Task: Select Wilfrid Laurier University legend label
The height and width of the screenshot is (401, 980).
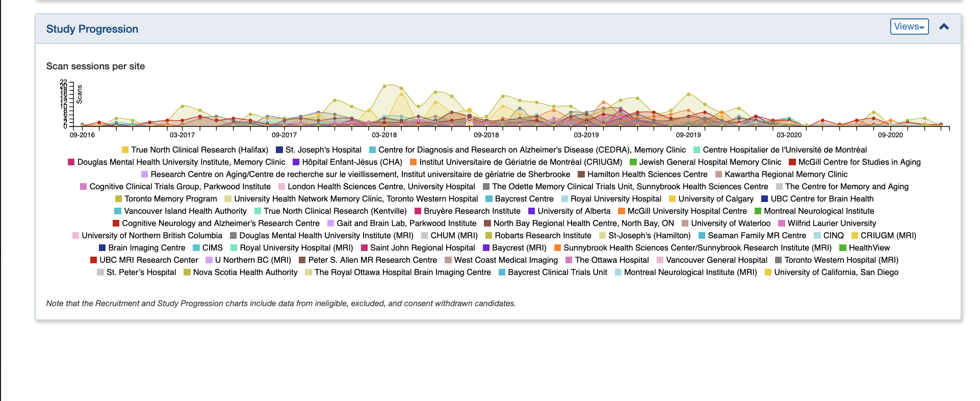Action: (832, 223)
